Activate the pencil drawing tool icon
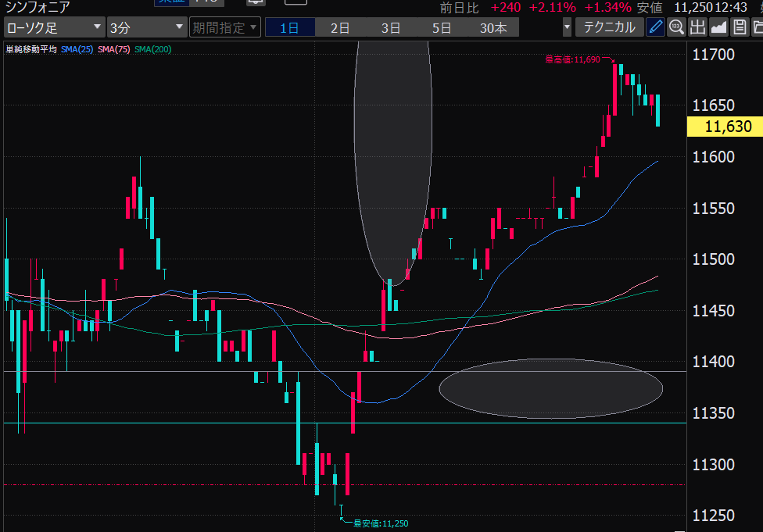Viewport: 763px width, 532px height. pos(656,27)
